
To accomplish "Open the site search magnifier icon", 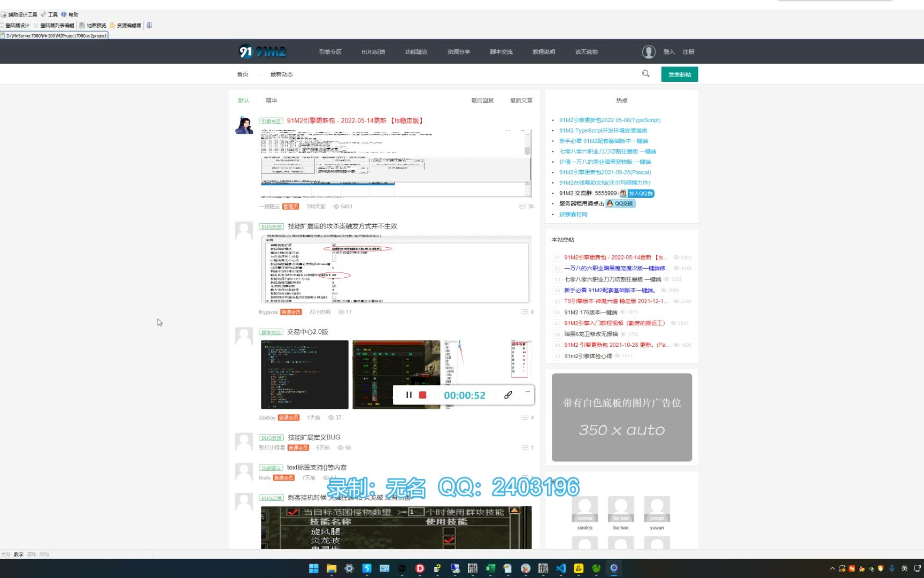I will (646, 74).
